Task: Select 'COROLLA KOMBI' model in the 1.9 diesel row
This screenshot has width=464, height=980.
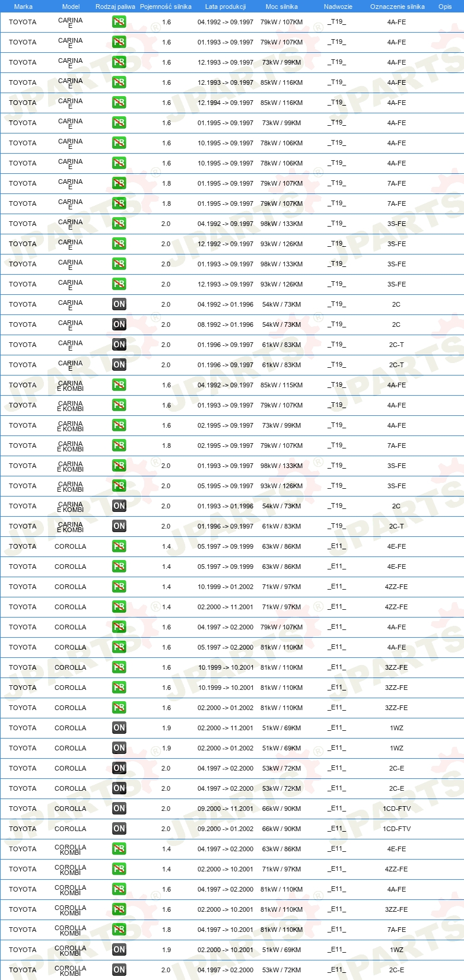Action: click(x=70, y=950)
